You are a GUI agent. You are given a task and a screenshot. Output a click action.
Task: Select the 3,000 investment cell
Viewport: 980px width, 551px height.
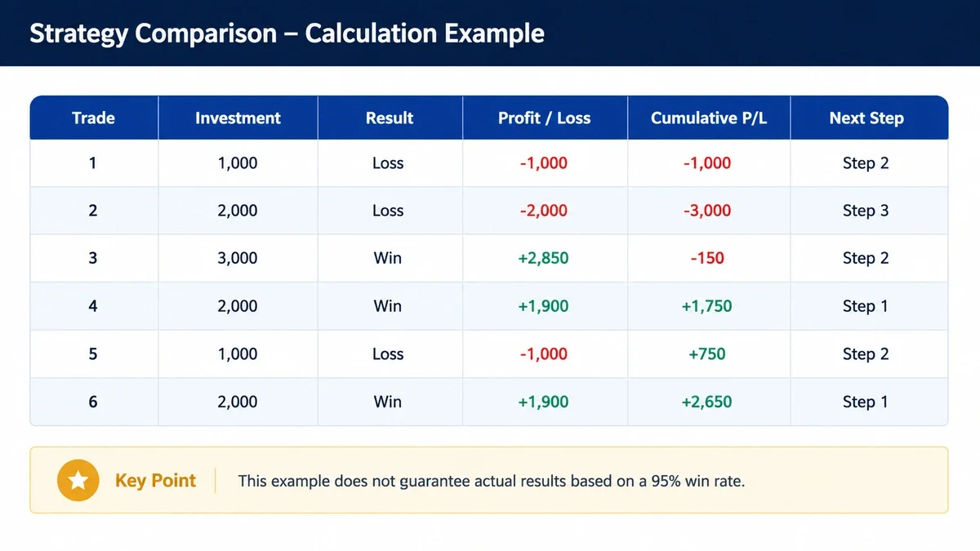tap(238, 258)
